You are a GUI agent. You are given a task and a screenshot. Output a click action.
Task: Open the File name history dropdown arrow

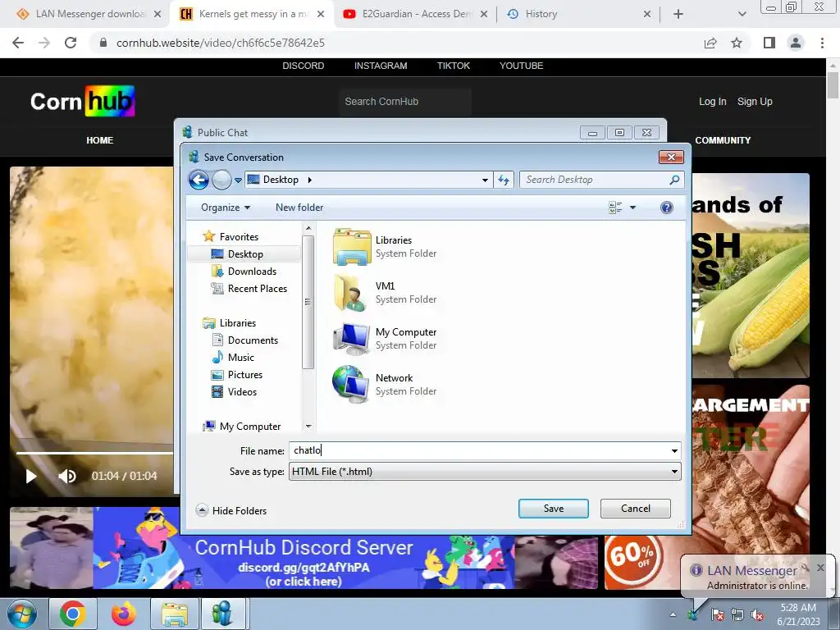(x=674, y=451)
